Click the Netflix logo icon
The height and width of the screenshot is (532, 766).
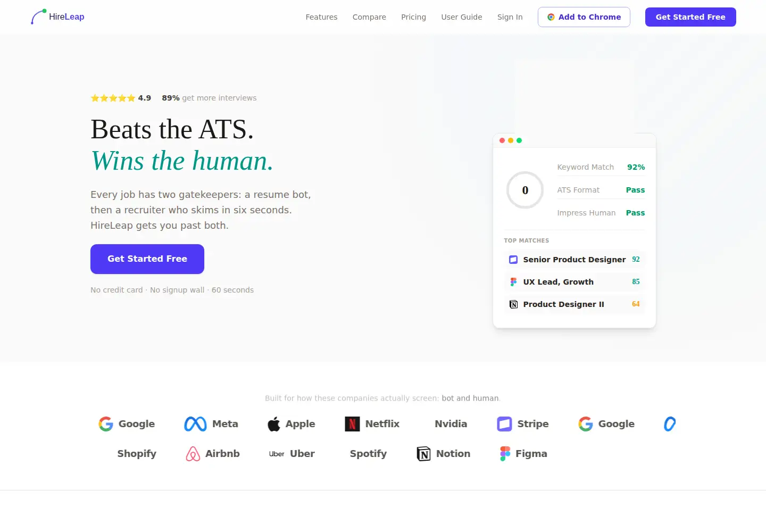(x=352, y=424)
